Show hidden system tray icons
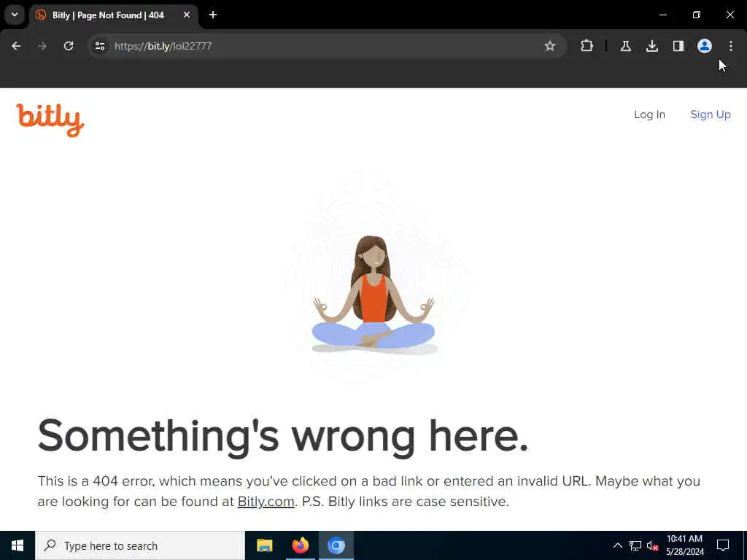The image size is (747, 560). (617, 545)
